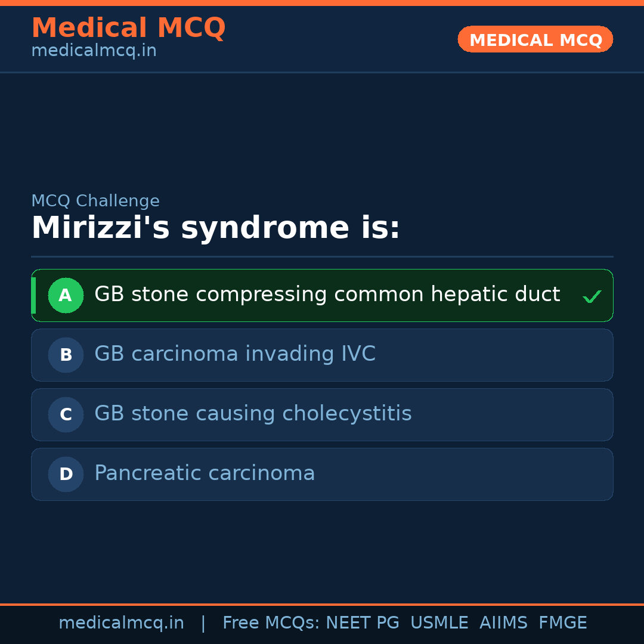Open the medicalmcq.in link in the header

(94, 51)
